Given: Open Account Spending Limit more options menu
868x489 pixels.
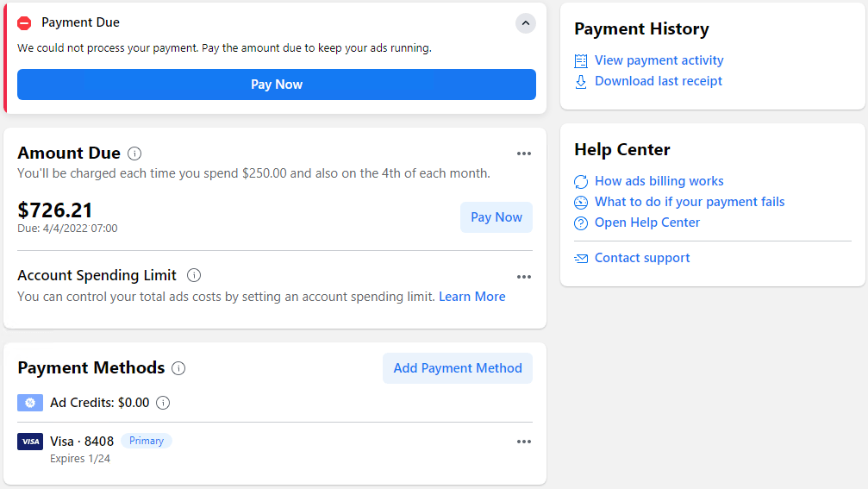Looking at the screenshot, I should click(x=524, y=277).
